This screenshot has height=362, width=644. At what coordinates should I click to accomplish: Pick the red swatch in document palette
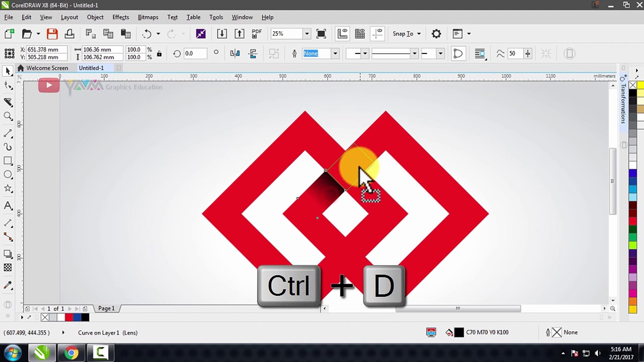pos(69,317)
